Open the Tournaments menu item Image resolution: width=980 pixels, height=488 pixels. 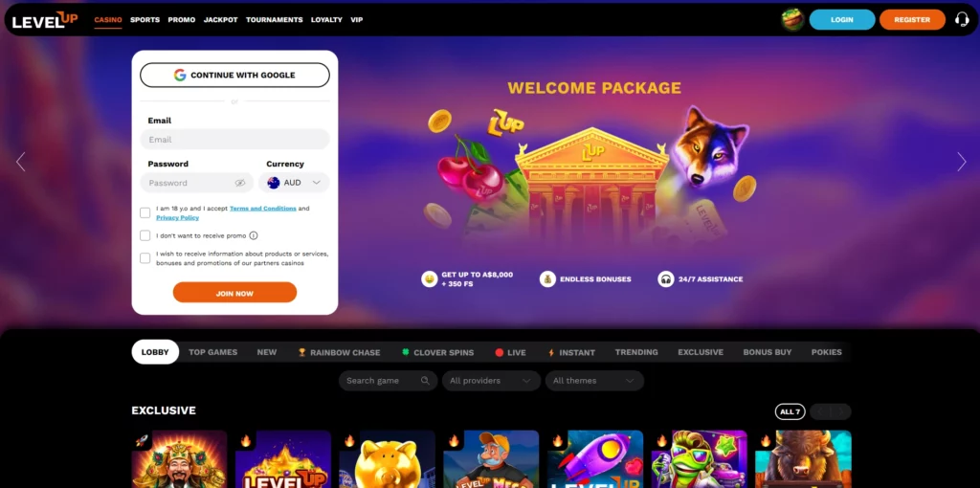click(x=275, y=20)
